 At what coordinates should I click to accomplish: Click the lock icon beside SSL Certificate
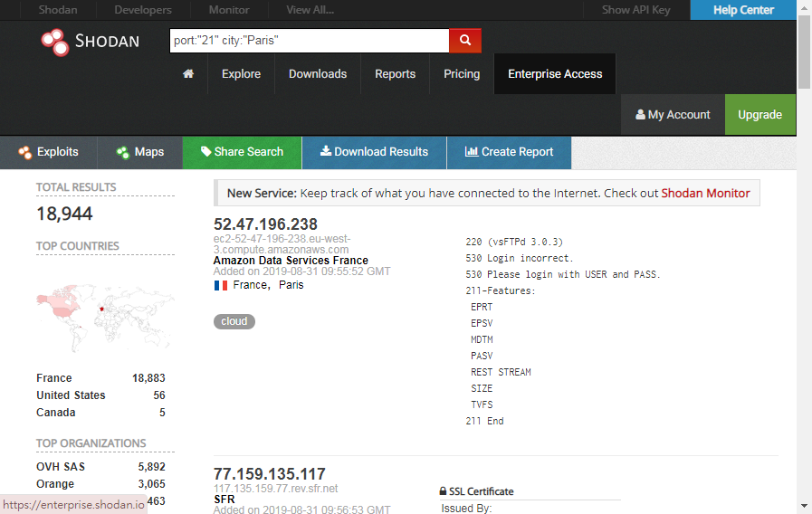tap(443, 491)
